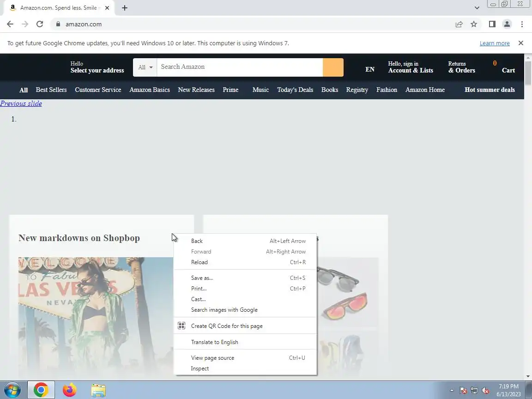Click the Learn more link
The width and height of the screenshot is (532, 399).
[495, 43]
